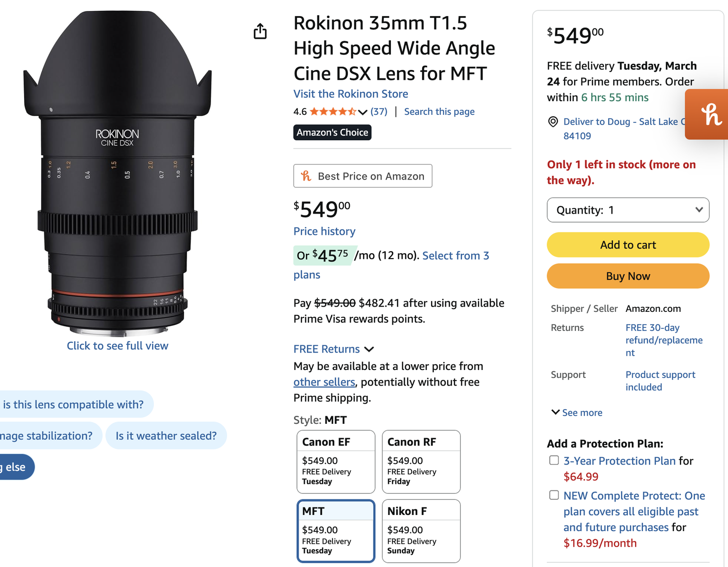Select the Nikon F style option

(x=421, y=531)
